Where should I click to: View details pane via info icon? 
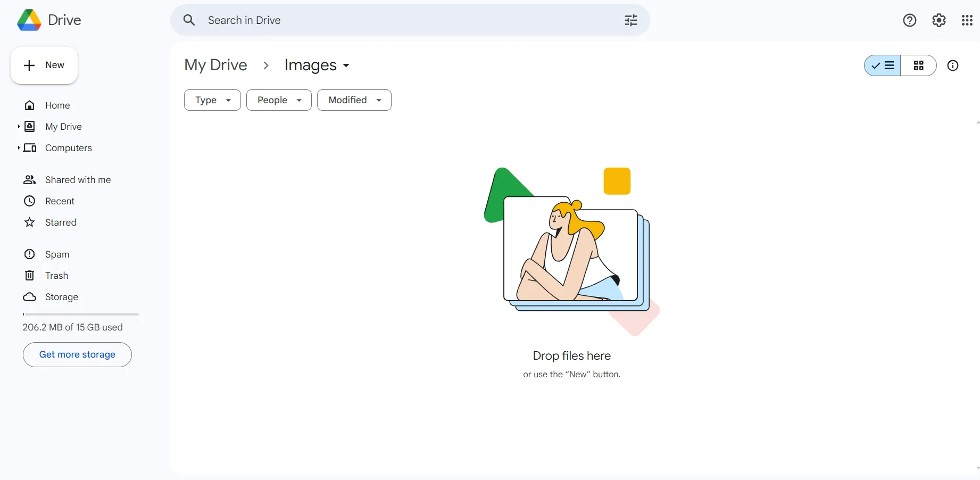click(x=953, y=65)
